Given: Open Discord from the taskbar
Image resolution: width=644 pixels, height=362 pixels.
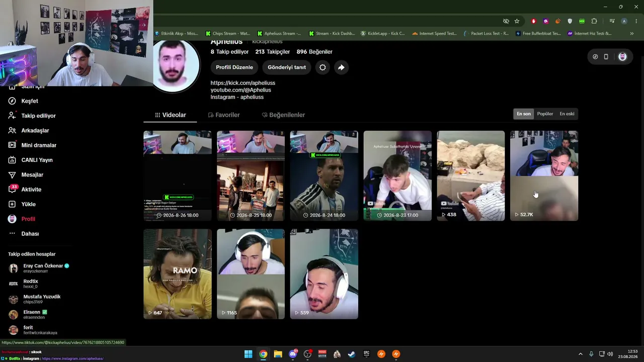Looking at the screenshot, I should (293, 354).
